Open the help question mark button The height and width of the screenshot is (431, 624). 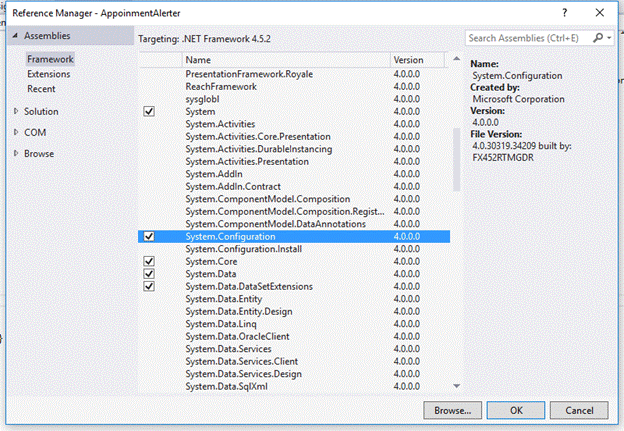click(x=564, y=13)
